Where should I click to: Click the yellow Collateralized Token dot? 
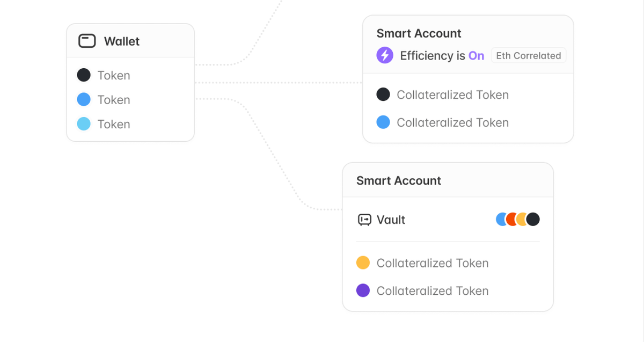tap(363, 263)
